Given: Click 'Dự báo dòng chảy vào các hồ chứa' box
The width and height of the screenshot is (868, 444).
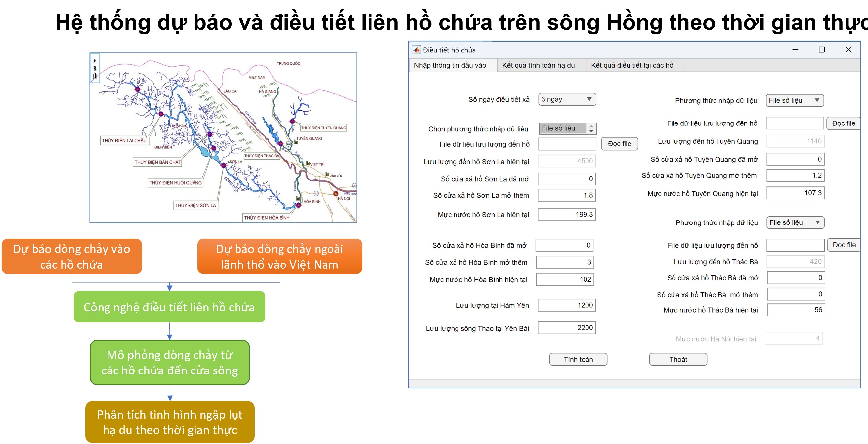Looking at the screenshot, I should pyautogui.click(x=72, y=256).
